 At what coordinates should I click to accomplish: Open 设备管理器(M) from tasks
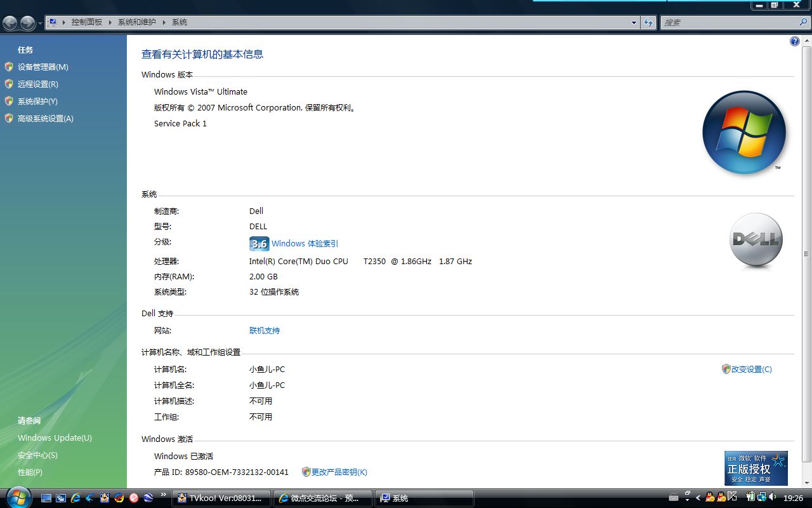(43, 67)
